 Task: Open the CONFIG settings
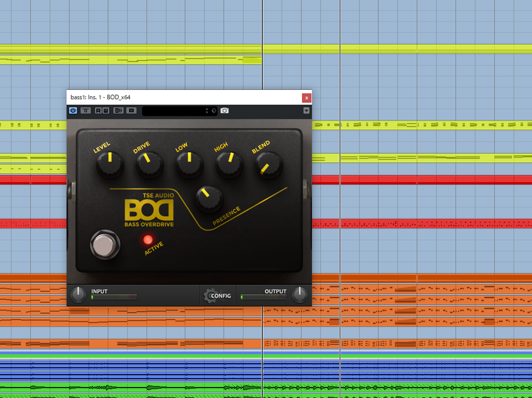pyautogui.click(x=218, y=295)
